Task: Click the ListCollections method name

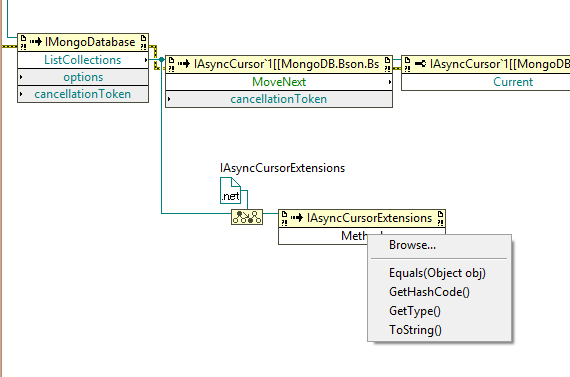Action: click(x=83, y=60)
